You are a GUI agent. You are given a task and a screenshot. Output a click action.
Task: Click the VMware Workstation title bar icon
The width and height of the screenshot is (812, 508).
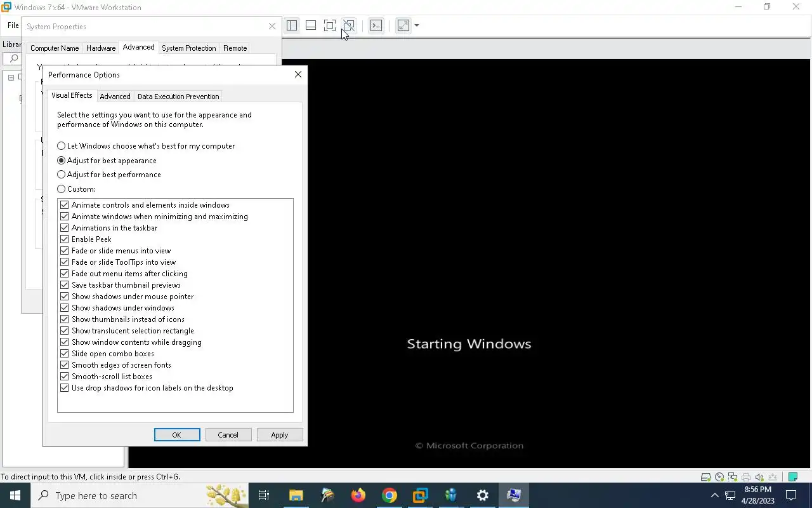pyautogui.click(x=6, y=7)
